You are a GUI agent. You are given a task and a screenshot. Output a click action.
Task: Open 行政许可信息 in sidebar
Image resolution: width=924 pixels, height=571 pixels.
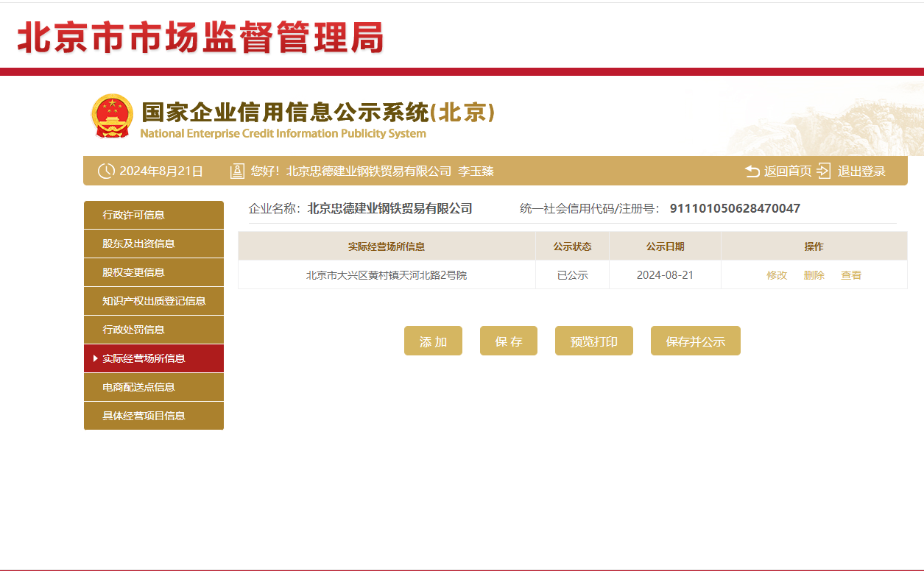coord(153,215)
